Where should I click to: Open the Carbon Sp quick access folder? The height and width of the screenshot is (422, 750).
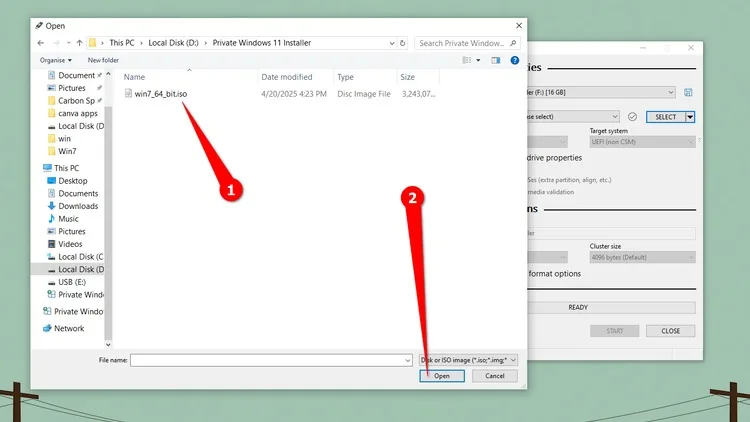pos(76,101)
